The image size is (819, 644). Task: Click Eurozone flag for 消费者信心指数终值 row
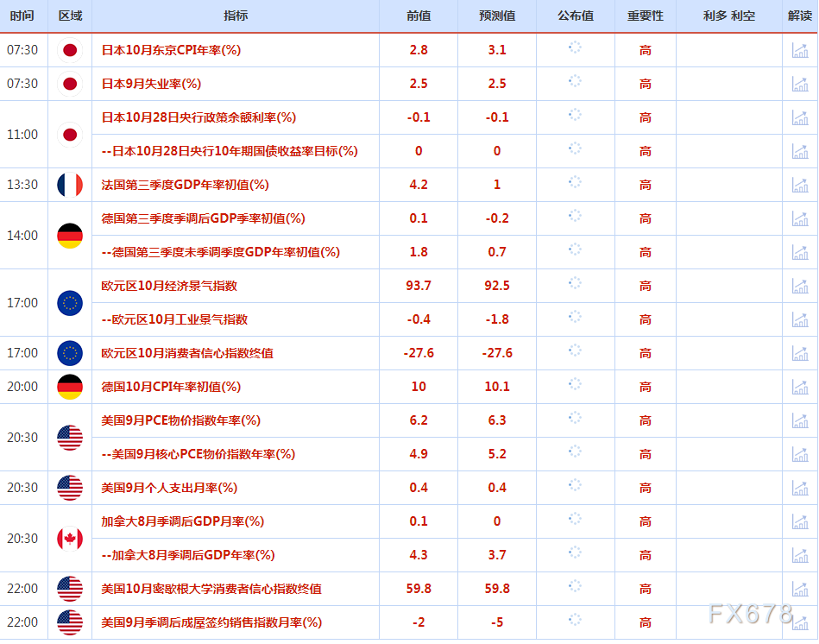coord(70,353)
